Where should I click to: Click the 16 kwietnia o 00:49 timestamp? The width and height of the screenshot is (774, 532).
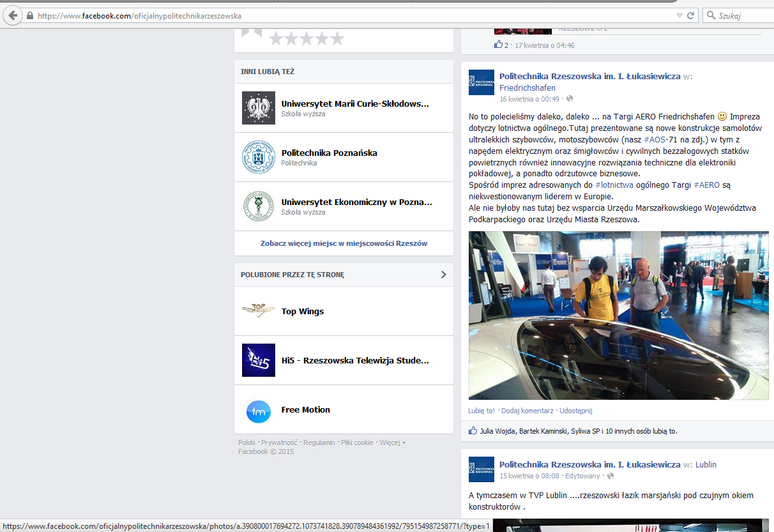pos(529,99)
